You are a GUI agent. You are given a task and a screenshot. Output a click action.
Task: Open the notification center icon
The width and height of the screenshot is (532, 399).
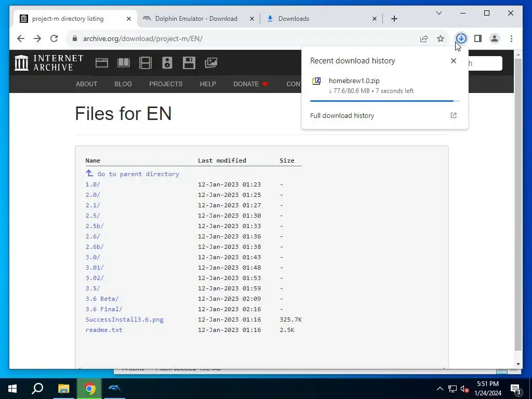pyautogui.click(x=516, y=389)
